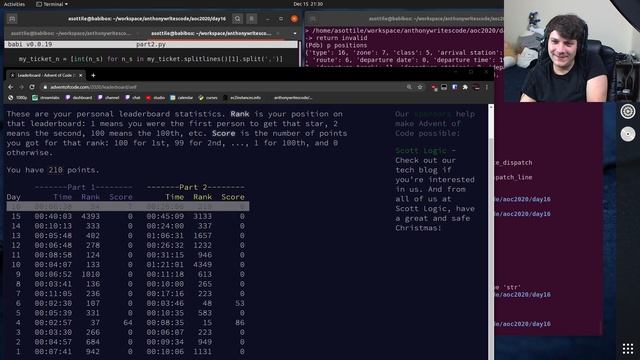Open the channel bookmark
Screen dimensions: 640x360
click(109, 98)
